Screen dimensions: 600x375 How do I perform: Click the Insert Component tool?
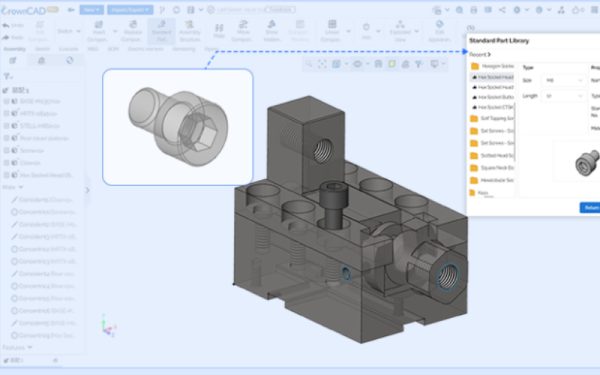(x=98, y=31)
